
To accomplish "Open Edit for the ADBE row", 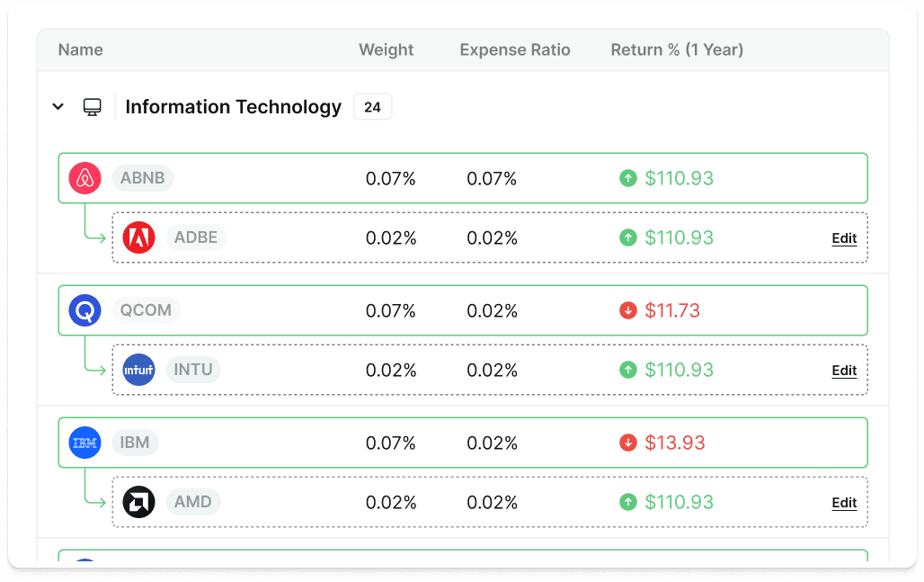I will point(844,238).
